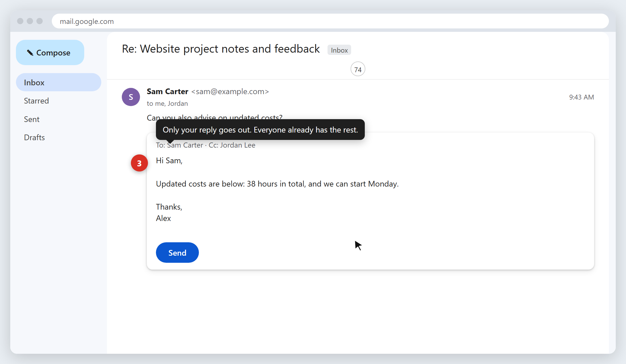Open the Inbox folder
The image size is (626, 364).
59,82
